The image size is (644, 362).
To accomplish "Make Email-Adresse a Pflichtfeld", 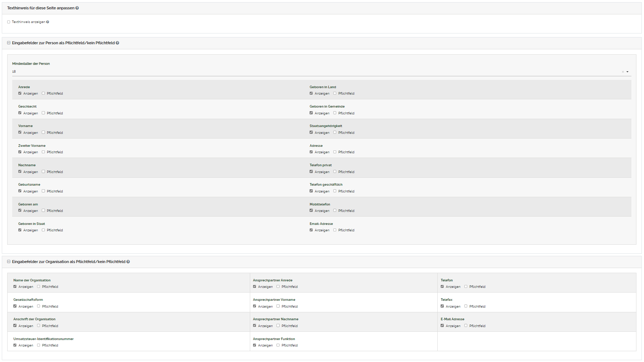I will point(335,230).
